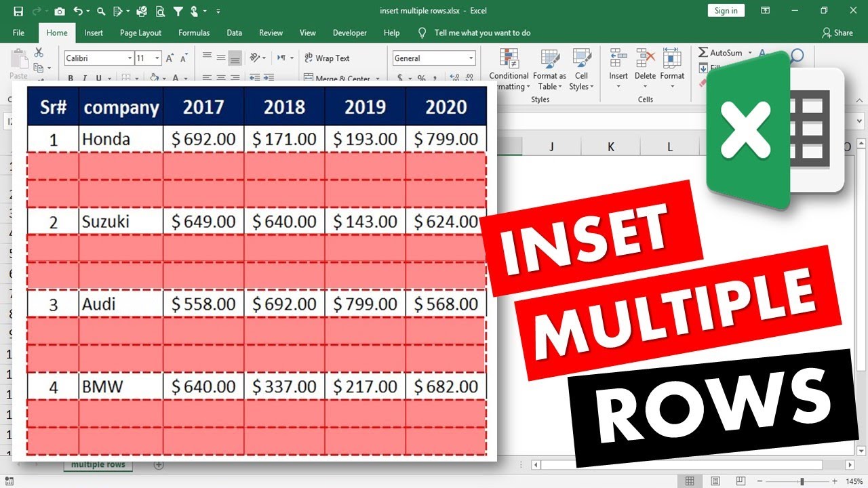Open the Spelling check icon
This screenshot has width=868, height=488.
coord(142,11)
